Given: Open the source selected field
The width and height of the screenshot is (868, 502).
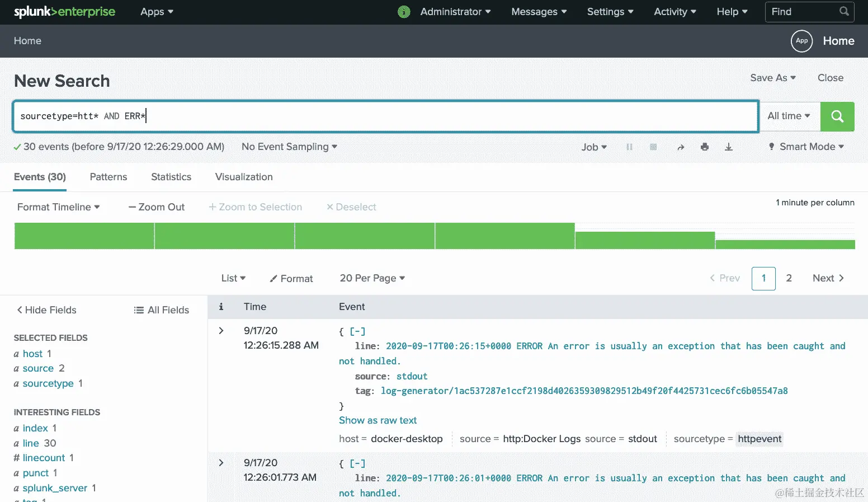Looking at the screenshot, I should coord(38,368).
